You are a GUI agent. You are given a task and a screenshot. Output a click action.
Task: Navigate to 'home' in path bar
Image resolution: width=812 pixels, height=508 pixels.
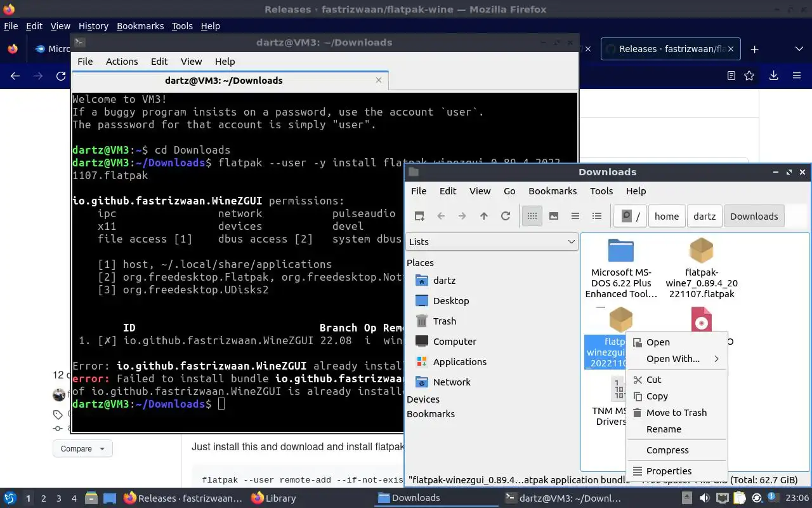coord(667,216)
